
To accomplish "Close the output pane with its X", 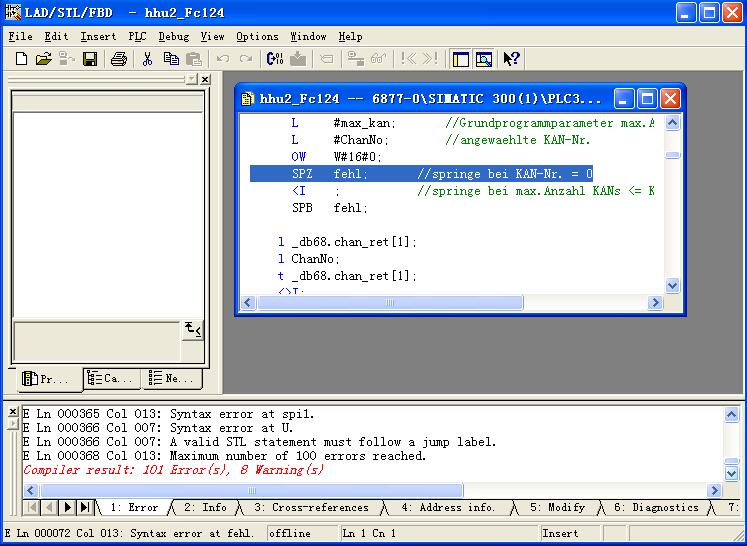I will [x=13, y=411].
